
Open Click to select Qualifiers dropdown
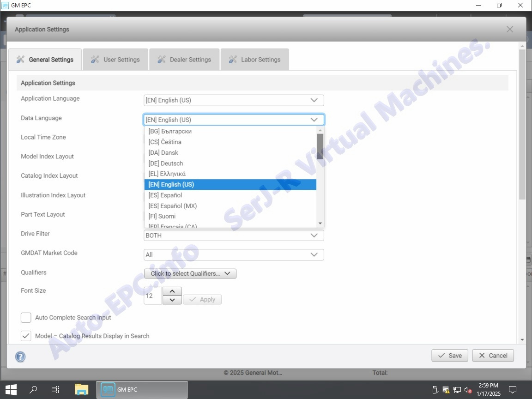[190, 273]
